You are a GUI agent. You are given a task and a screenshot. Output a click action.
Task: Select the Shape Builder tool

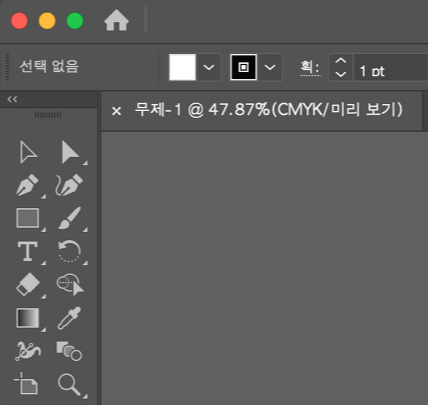point(70,284)
